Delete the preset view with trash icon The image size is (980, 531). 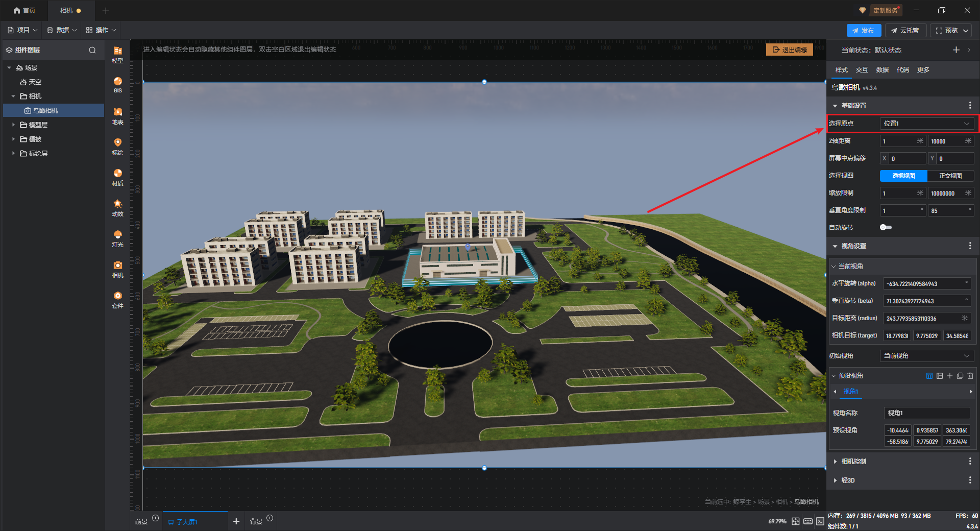(x=970, y=376)
